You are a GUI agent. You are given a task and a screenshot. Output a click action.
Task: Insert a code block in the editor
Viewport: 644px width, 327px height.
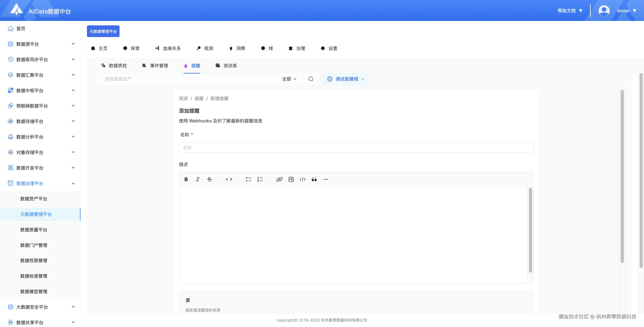point(302,179)
